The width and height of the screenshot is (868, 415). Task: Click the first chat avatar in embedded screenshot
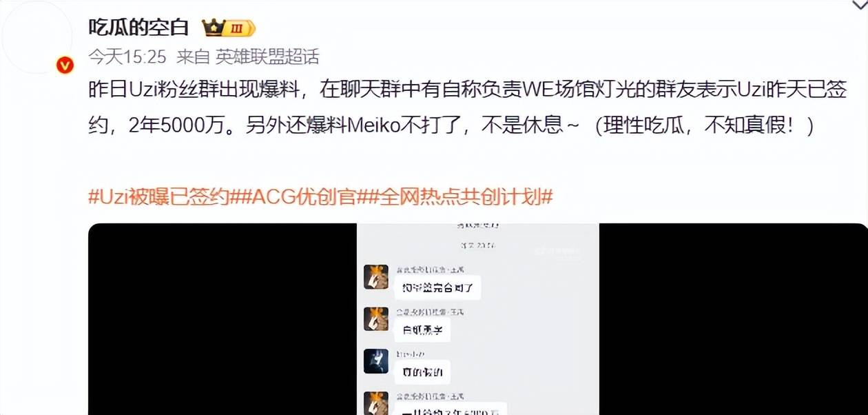pyautogui.click(x=376, y=277)
